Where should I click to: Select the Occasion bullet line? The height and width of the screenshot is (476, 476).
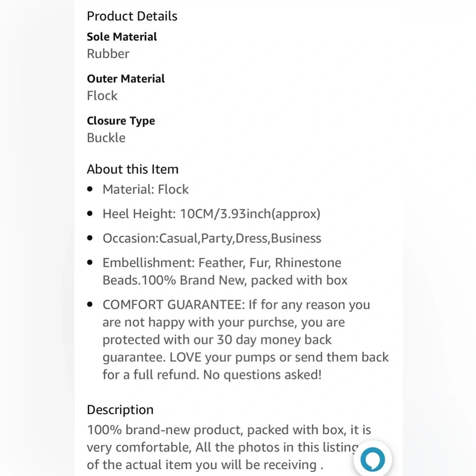click(x=212, y=238)
